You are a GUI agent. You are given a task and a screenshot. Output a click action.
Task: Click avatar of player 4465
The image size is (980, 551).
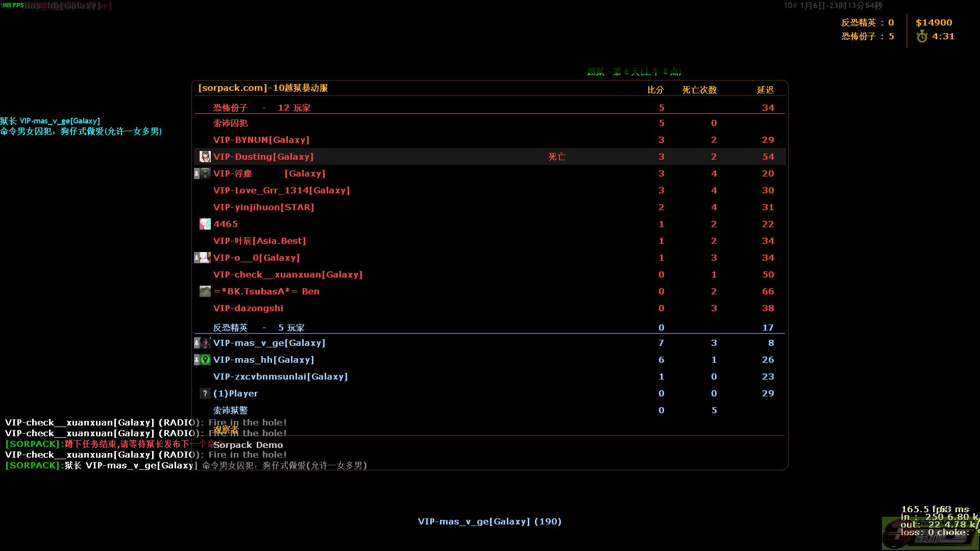coord(205,224)
